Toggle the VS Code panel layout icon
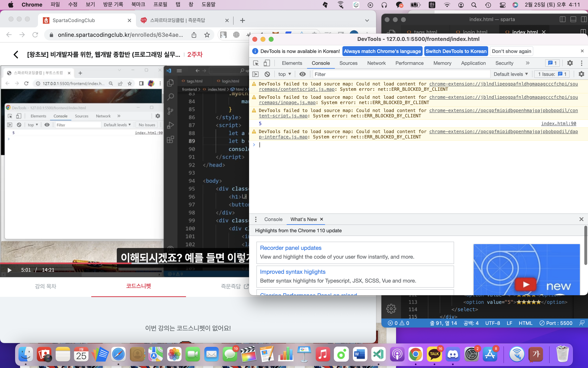Screen dimensions: 588x368 click(x=573, y=19)
